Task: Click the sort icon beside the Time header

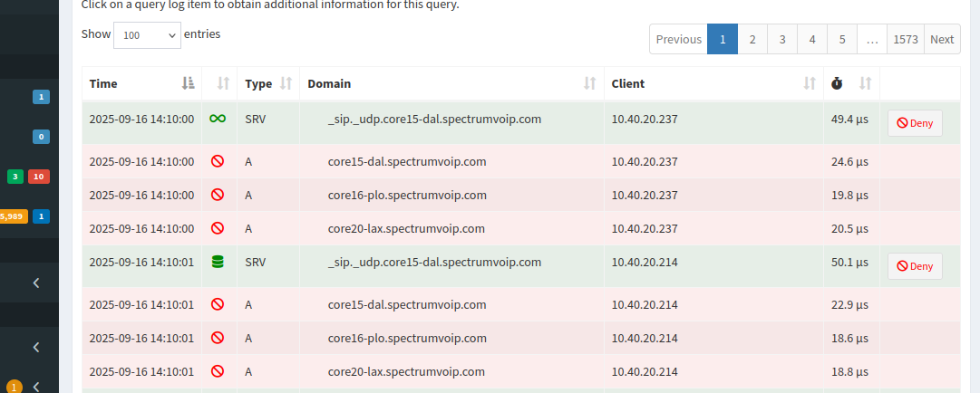Action: pyautogui.click(x=188, y=83)
